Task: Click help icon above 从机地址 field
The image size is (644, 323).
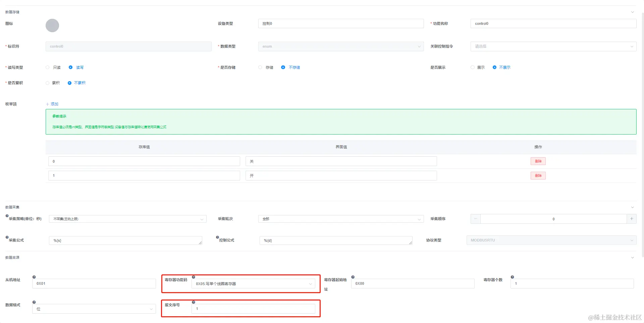Action: pos(34,277)
